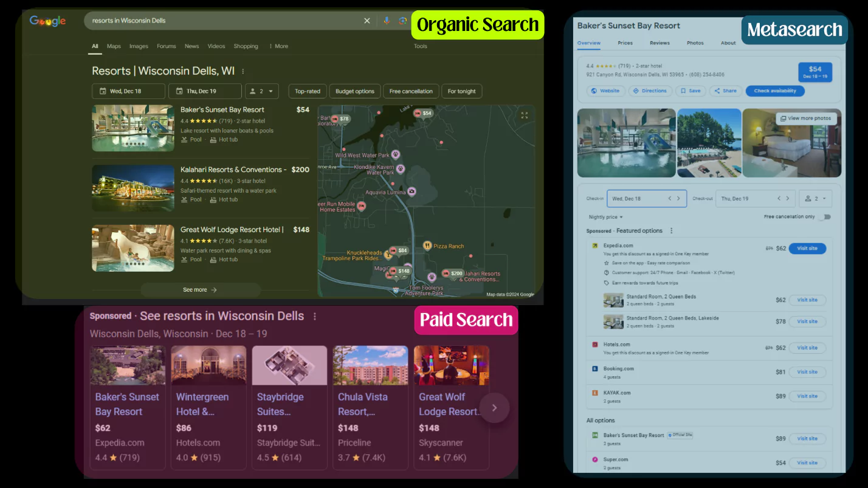
Task: Click Visit site for Standard Room Lakeside
Action: pyautogui.click(x=807, y=321)
